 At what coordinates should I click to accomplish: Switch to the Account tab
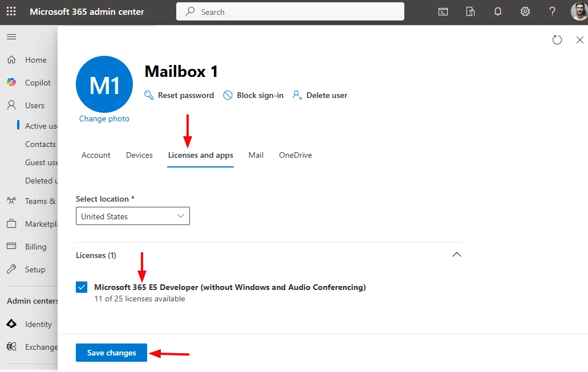tap(96, 155)
